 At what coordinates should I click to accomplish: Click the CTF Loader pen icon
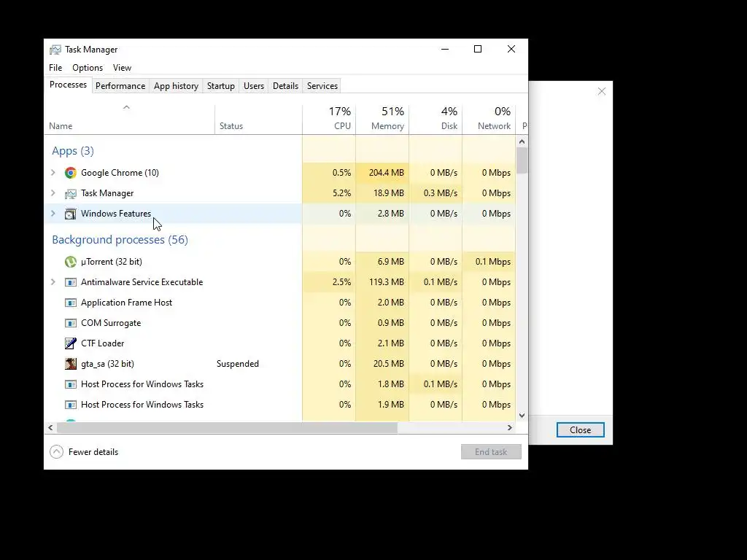pos(71,343)
